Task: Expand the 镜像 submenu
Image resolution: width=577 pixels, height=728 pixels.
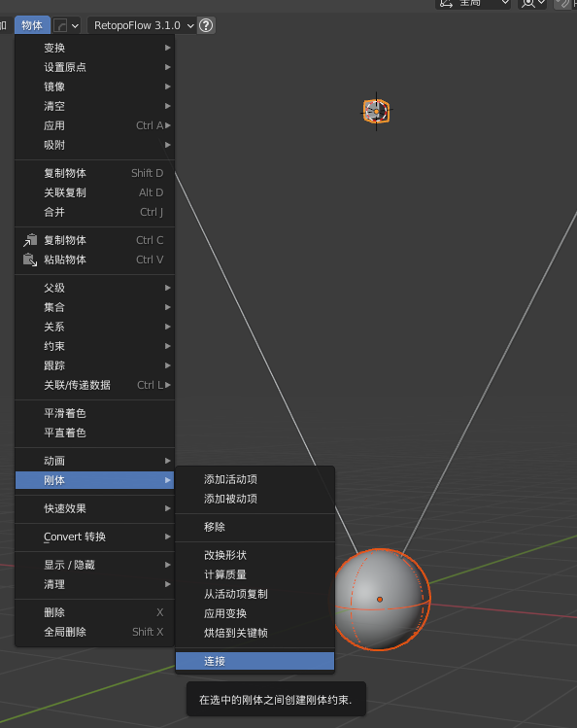Action: [94, 87]
